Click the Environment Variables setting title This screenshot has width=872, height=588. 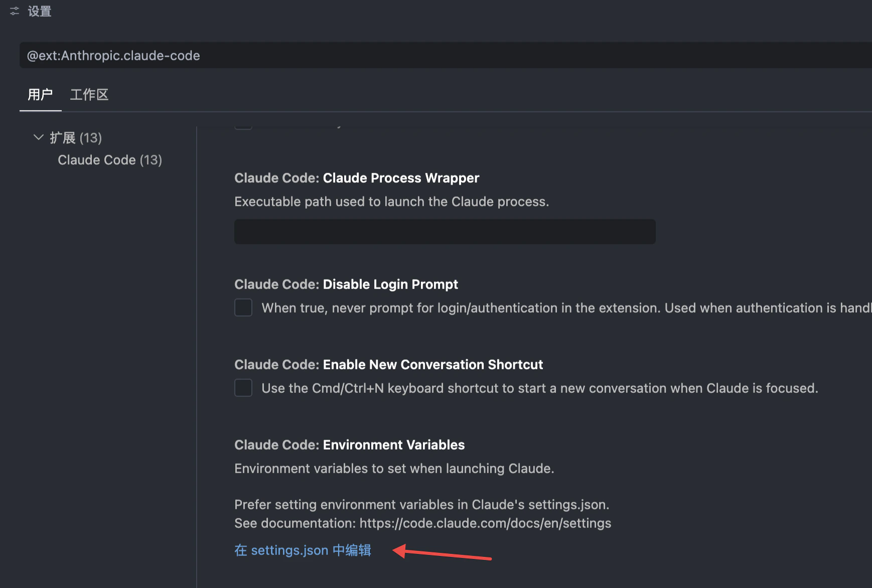[350, 445]
